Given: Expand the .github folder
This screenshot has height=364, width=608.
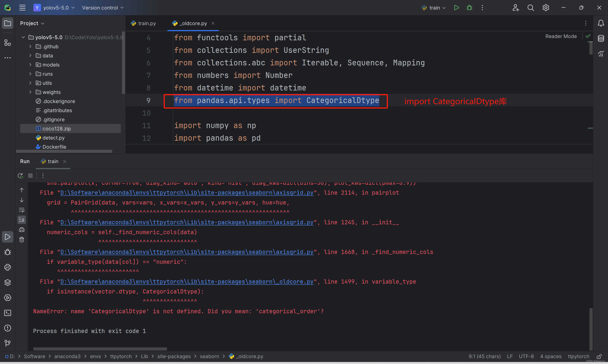Looking at the screenshot, I should click(30, 46).
